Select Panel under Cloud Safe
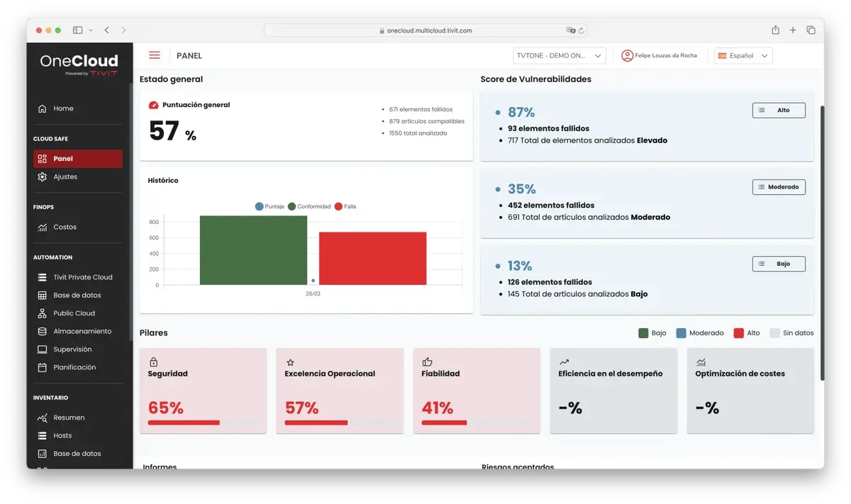 click(78, 159)
